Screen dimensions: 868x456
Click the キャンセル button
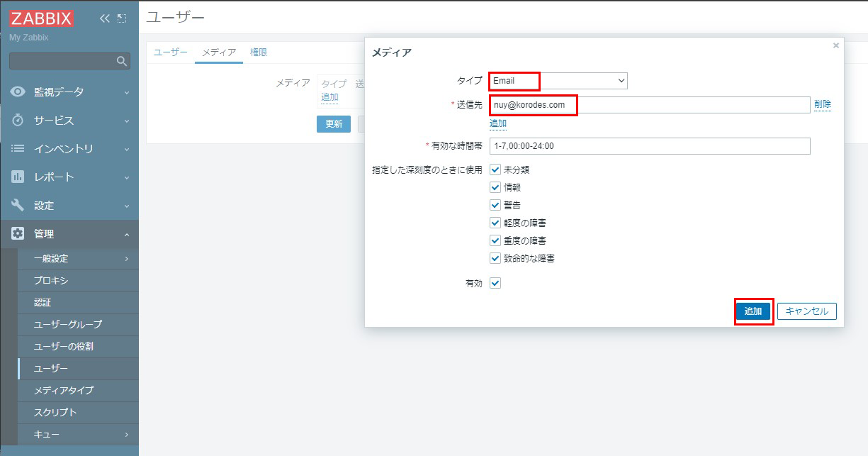[807, 311]
